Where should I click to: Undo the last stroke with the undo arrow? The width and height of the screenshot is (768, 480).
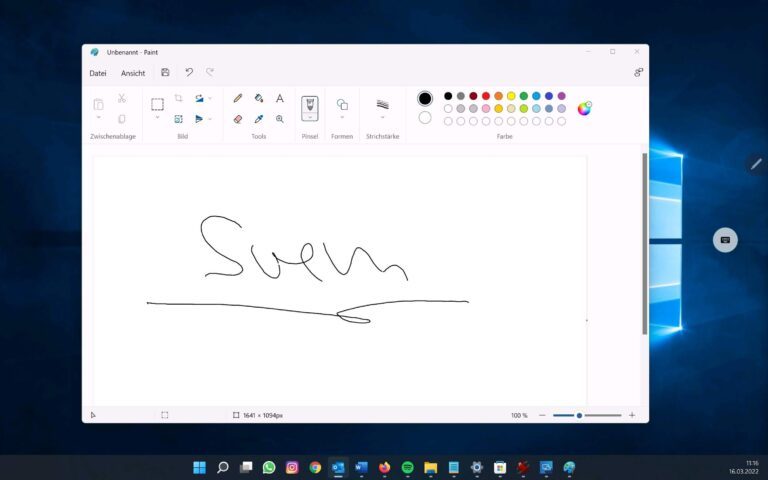tap(189, 72)
